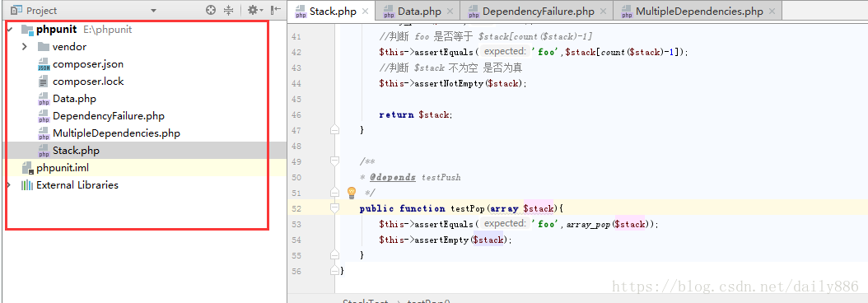Click the yellow lightbulb intention icon
The height and width of the screenshot is (303, 868).
[x=351, y=193]
